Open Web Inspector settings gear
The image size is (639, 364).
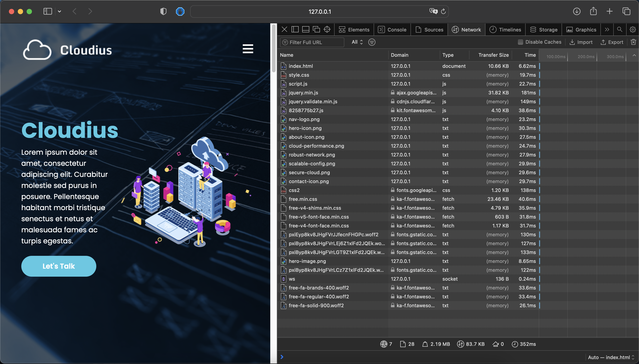[x=633, y=29]
